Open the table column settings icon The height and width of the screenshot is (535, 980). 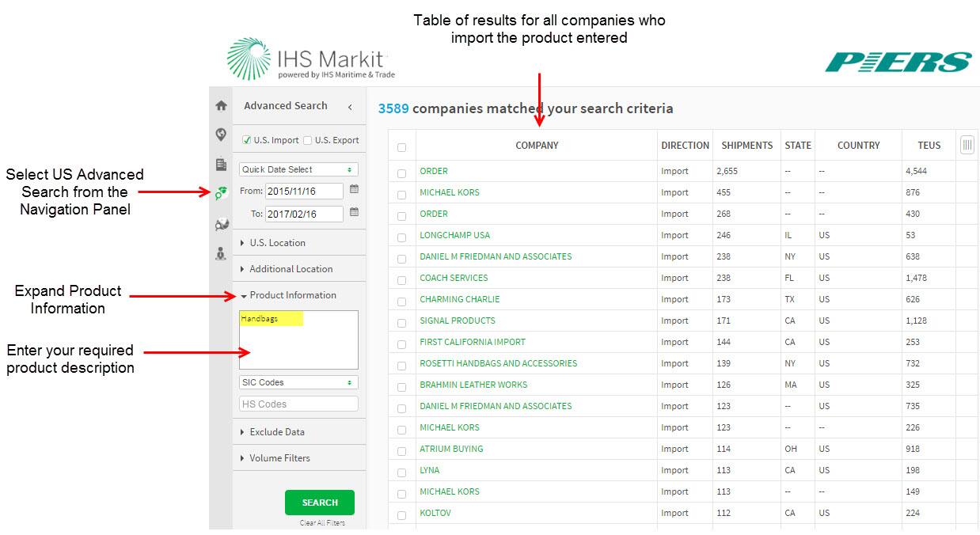click(967, 145)
